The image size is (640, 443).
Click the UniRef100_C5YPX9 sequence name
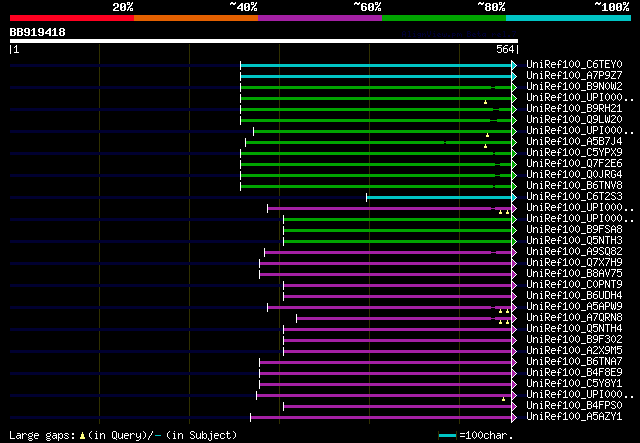pos(574,153)
